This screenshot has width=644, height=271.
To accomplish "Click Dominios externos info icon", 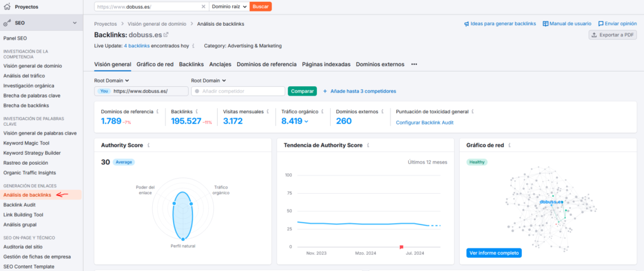I will click(x=382, y=111).
